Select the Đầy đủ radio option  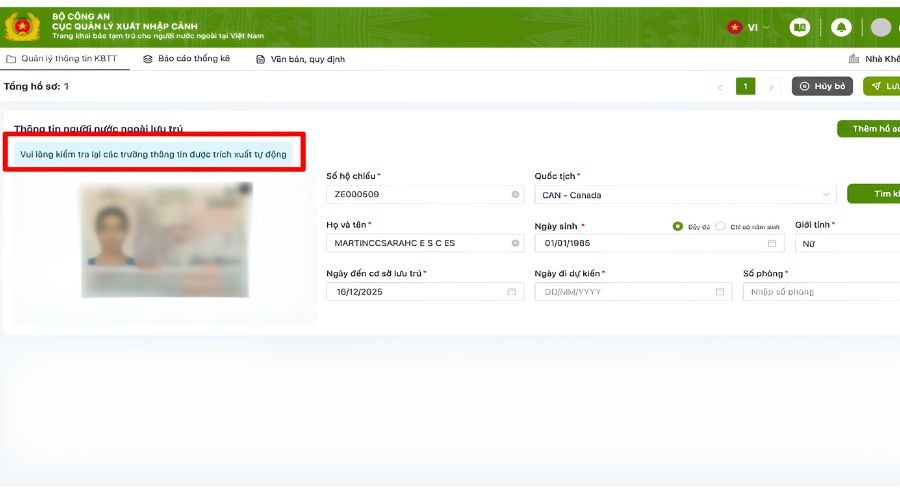coord(677,226)
